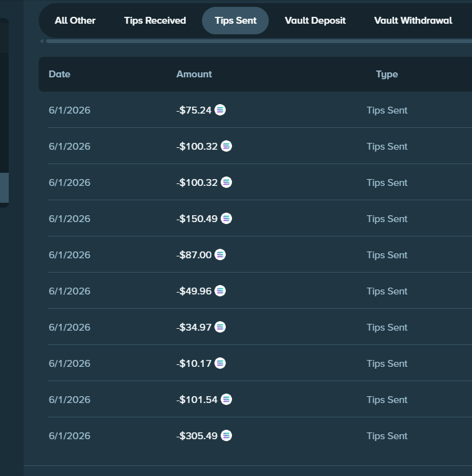Screen dimensions: 472x476
Task: Select the -$34.97 amount
Action: click(194, 328)
